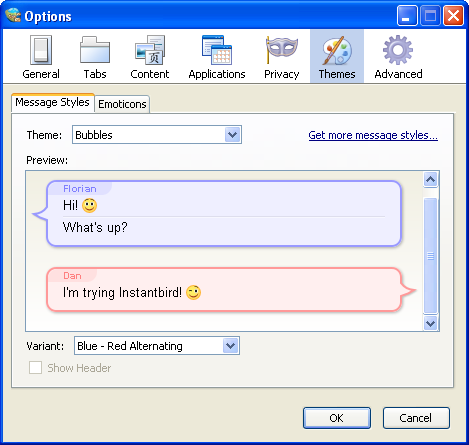Click the sender name Florian
Screen dimensions: 469x445
pyautogui.click(x=80, y=189)
